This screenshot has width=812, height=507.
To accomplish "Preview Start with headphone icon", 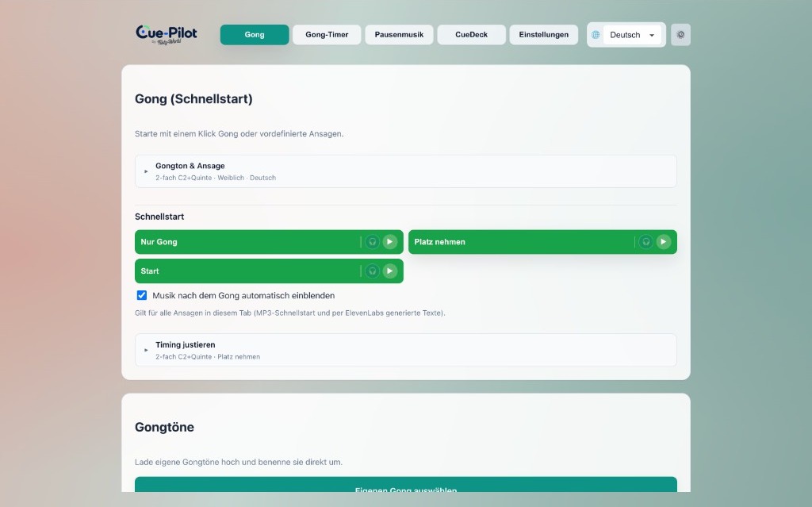I will pos(372,271).
